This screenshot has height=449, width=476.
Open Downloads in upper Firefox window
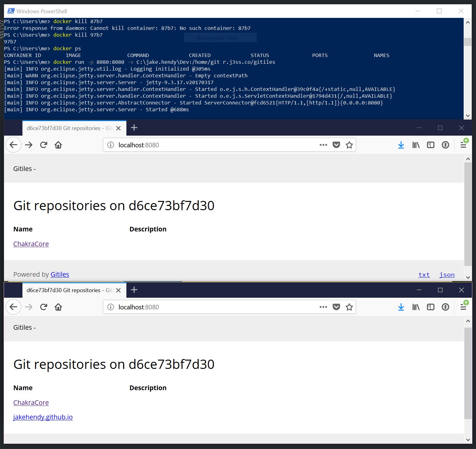pyautogui.click(x=401, y=145)
